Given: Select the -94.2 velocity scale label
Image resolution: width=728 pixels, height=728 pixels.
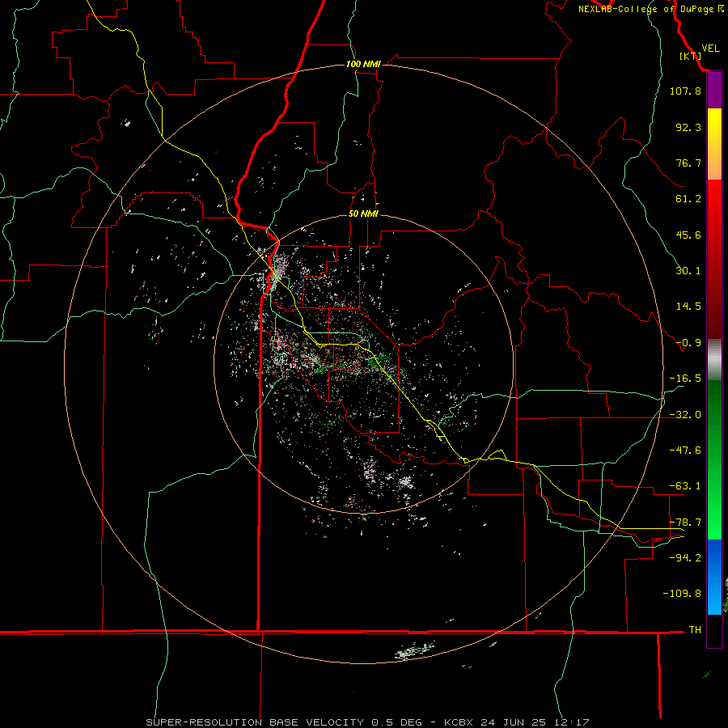Looking at the screenshot, I should [685, 557].
